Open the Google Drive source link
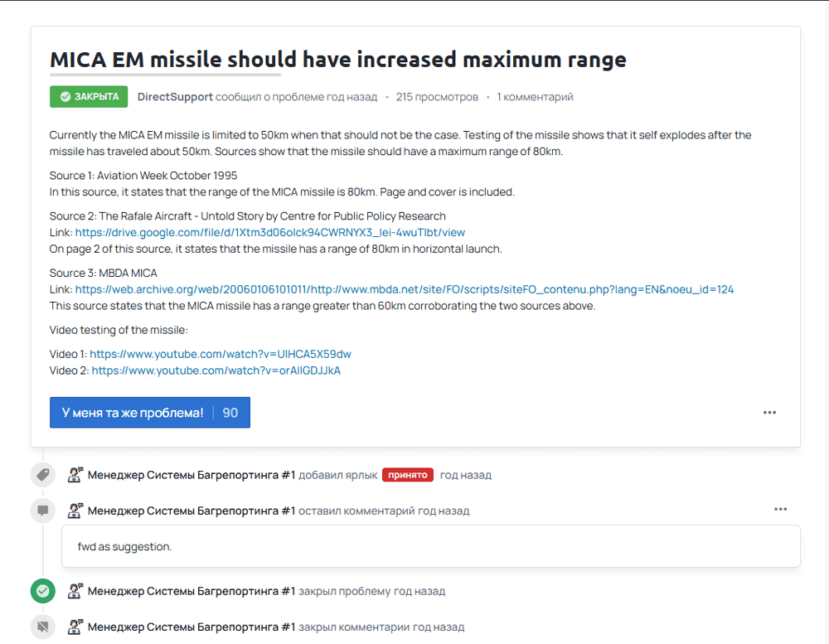This screenshot has height=644, width=829. coord(269,232)
